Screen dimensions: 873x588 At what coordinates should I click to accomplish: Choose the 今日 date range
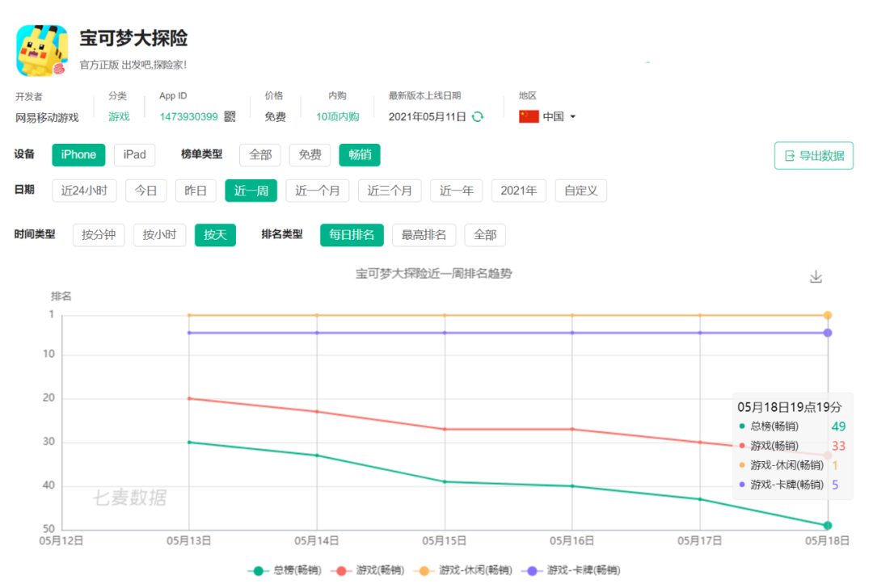[x=145, y=191]
